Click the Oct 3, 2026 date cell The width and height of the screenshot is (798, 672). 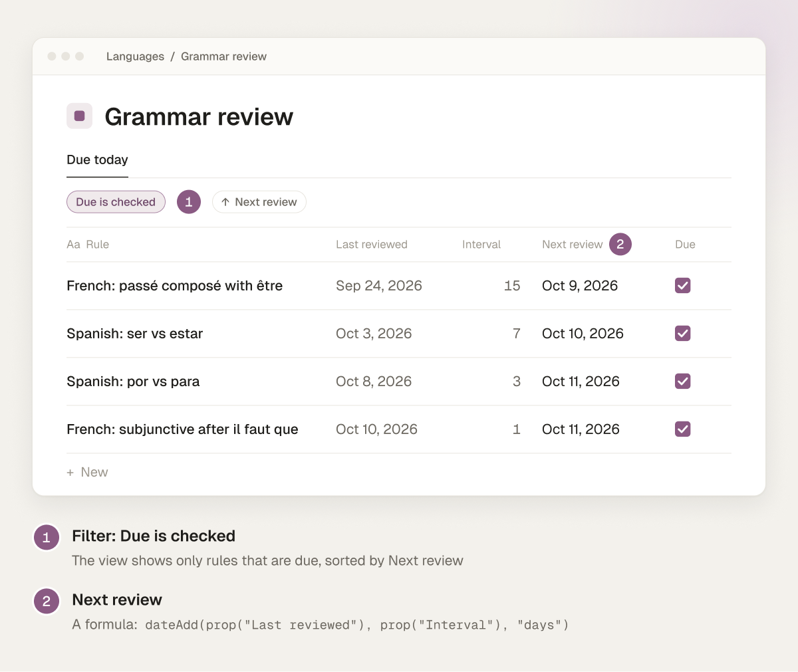pyautogui.click(x=374, y=334)
